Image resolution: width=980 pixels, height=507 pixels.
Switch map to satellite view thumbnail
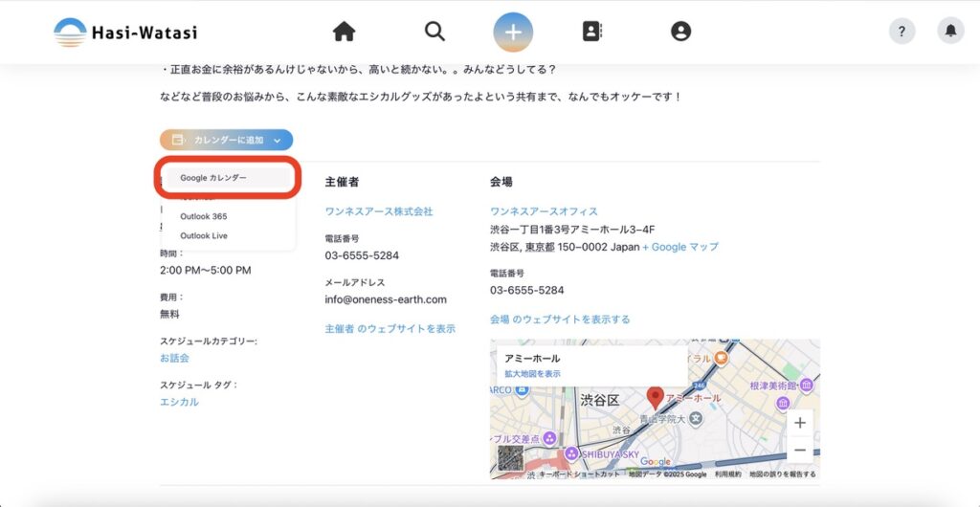(x=511, y=459)
